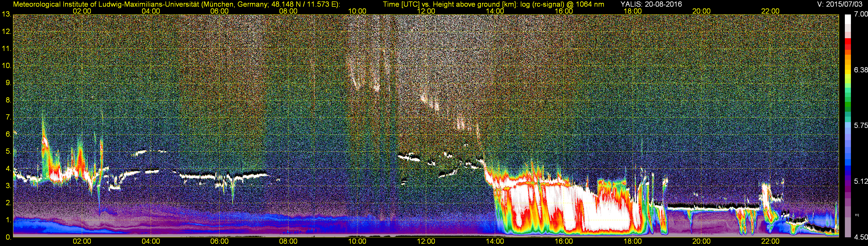Screen dimensions: 868x246
Task: Click the 4 km height axis label
Action: [8, 168]
